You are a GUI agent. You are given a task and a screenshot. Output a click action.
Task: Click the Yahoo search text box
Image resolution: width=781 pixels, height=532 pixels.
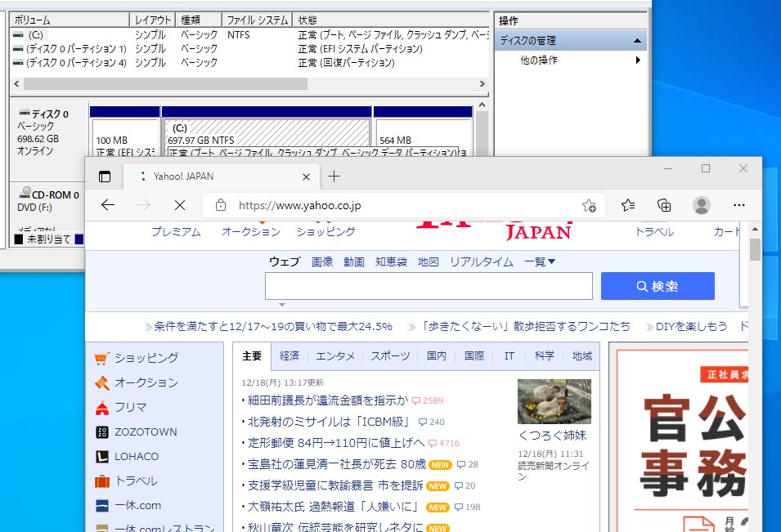click(429, 286)
